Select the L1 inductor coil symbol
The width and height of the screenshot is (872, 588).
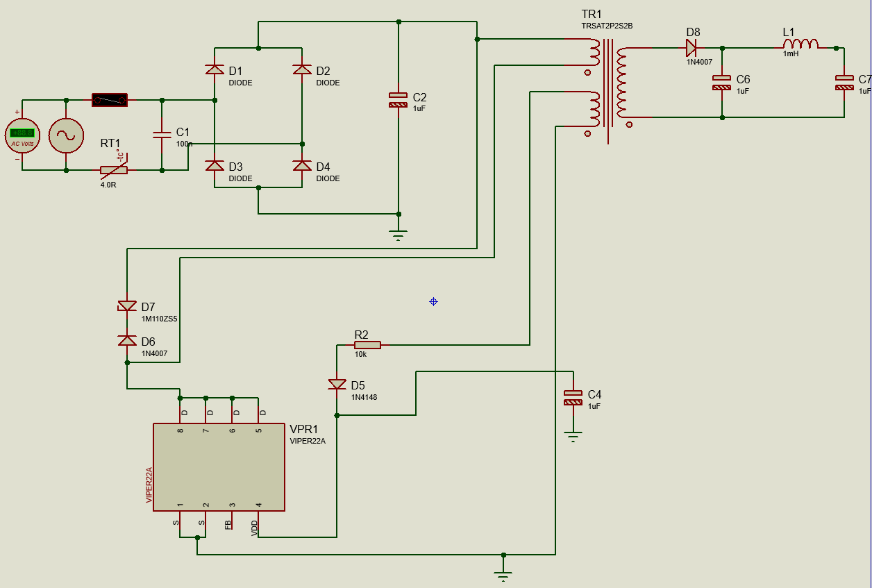(800, 44)
